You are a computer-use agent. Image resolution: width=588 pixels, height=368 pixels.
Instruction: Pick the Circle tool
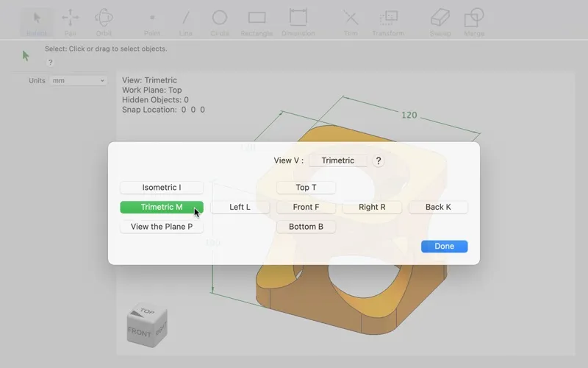[x=219, y=24]
